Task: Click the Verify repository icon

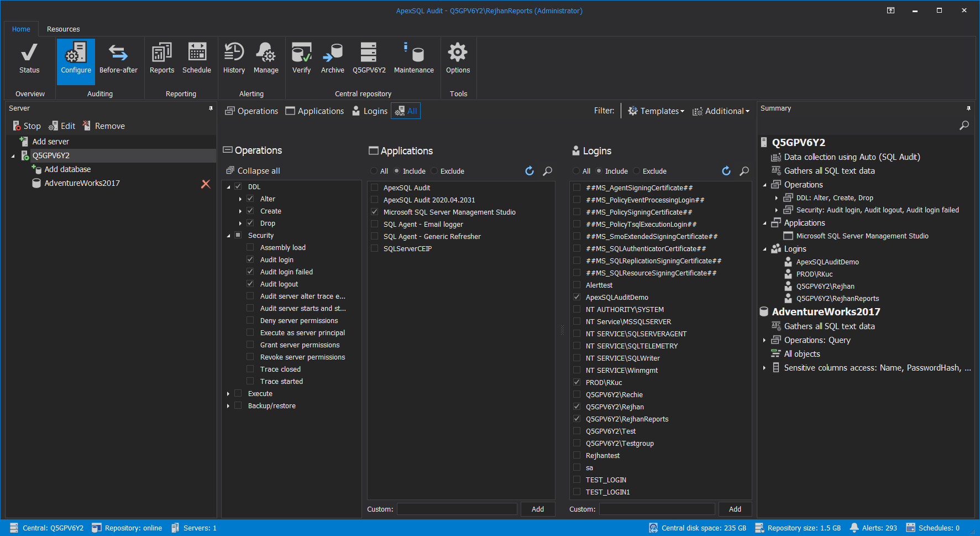Action: [301, 59]
